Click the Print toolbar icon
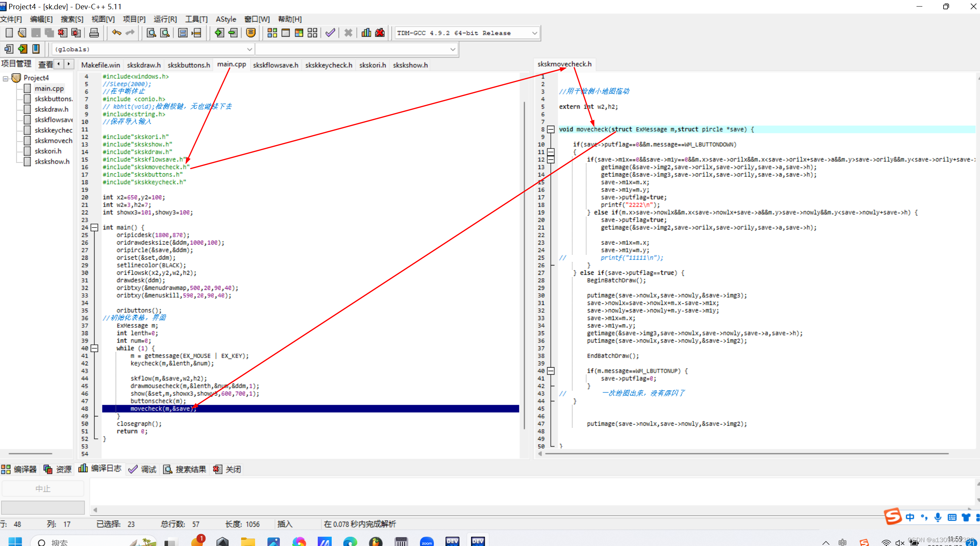Image resolution: width=980 pixels, height=546 pixels. coord(94,33)
